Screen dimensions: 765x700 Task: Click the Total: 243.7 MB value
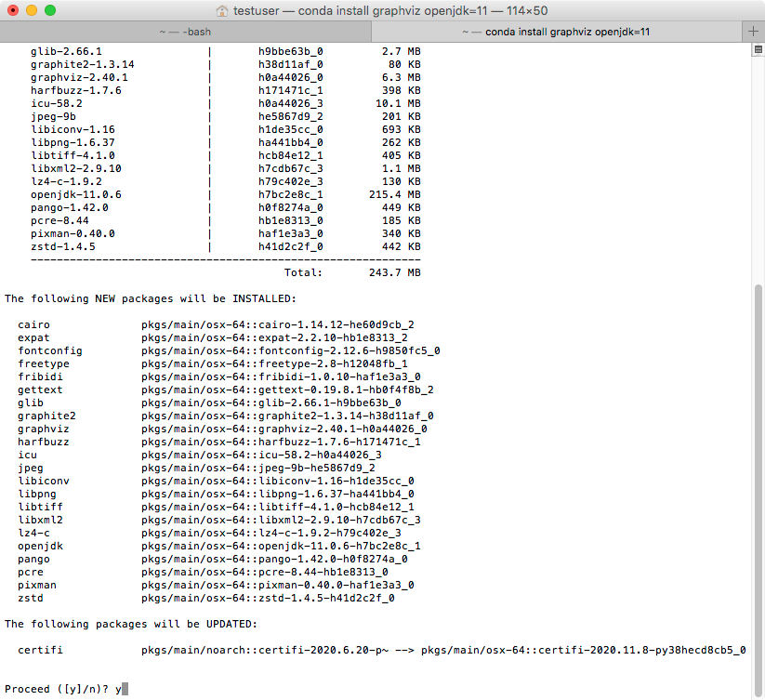point(395,272)
